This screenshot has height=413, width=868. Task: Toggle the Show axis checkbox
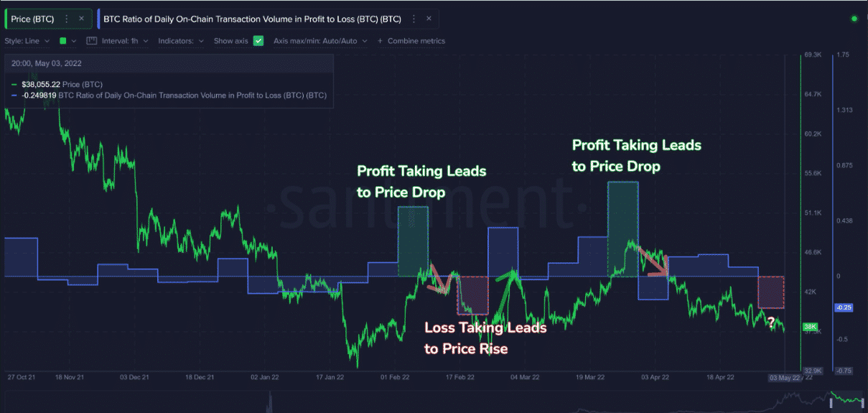coord(258,41)
